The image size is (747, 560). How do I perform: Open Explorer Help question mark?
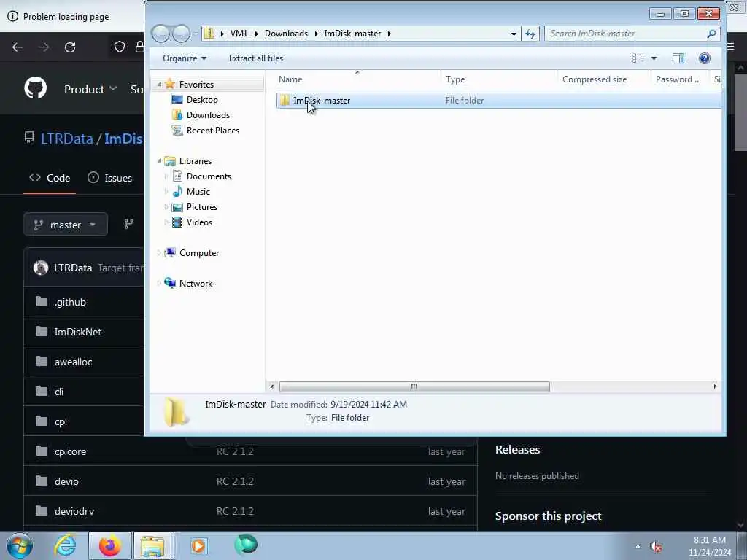[x=704, y=58]
